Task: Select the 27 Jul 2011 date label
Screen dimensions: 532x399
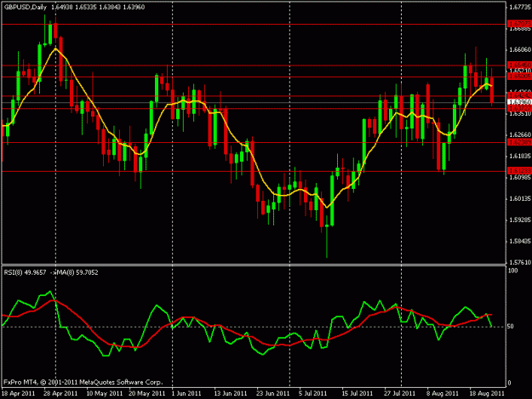Action: tap(400, 394)
